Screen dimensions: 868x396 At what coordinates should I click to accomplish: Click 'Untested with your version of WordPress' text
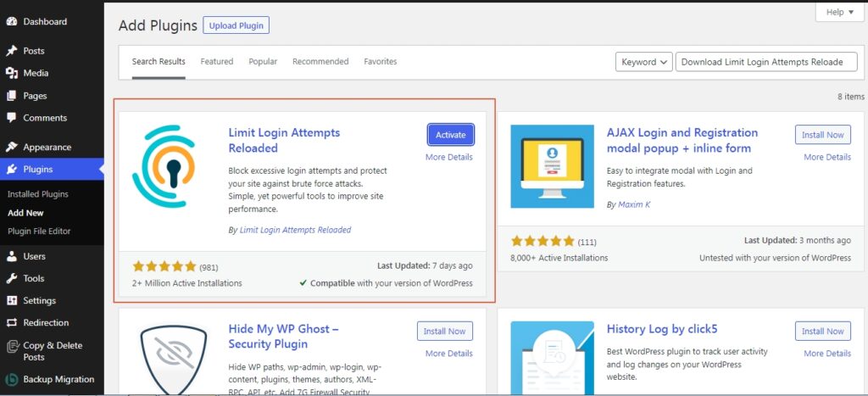[775, 258]
